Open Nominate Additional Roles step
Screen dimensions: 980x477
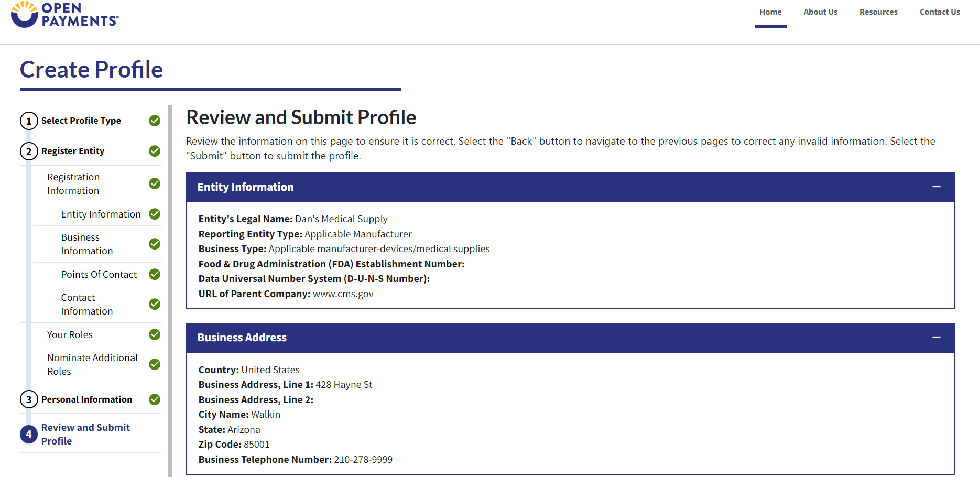(92, 364)
